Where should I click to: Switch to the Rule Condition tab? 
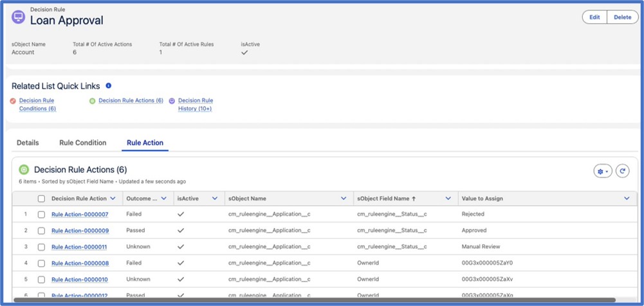(83, 143)
